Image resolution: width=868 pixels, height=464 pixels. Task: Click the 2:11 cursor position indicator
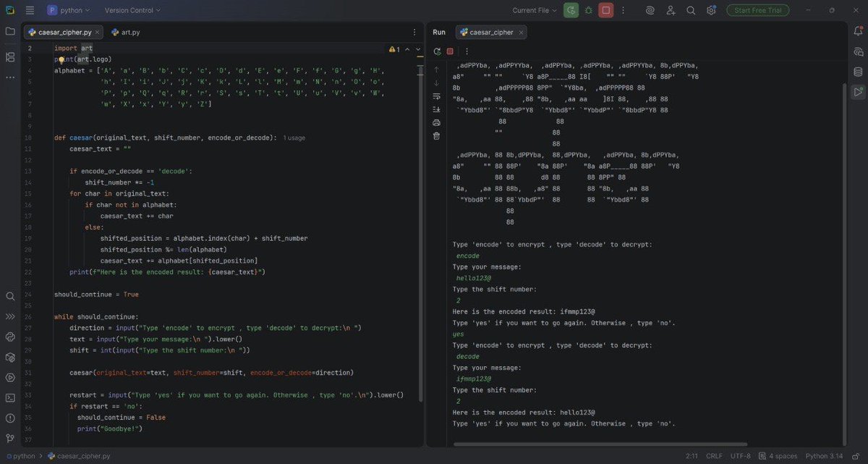[x=692, y=456]
